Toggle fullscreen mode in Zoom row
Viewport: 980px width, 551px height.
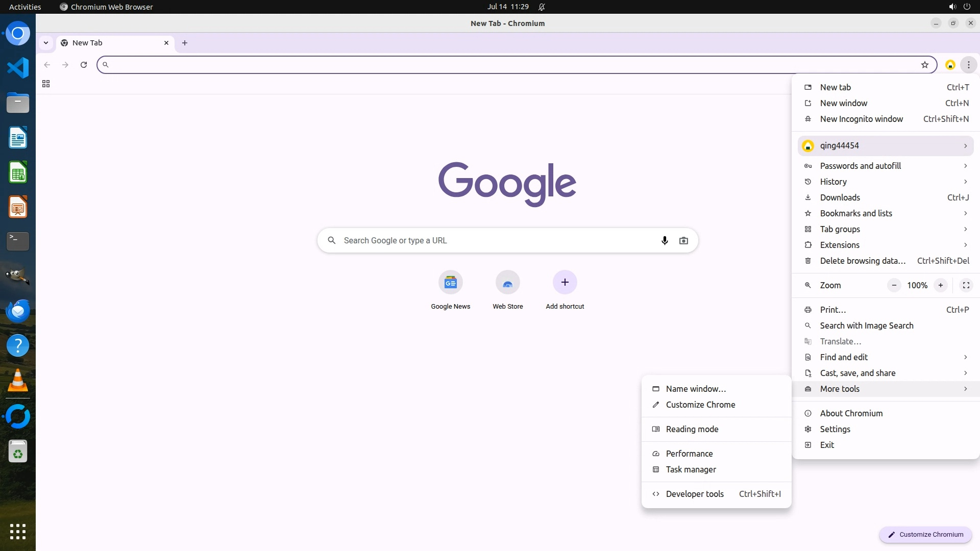[x=966, y=285]
